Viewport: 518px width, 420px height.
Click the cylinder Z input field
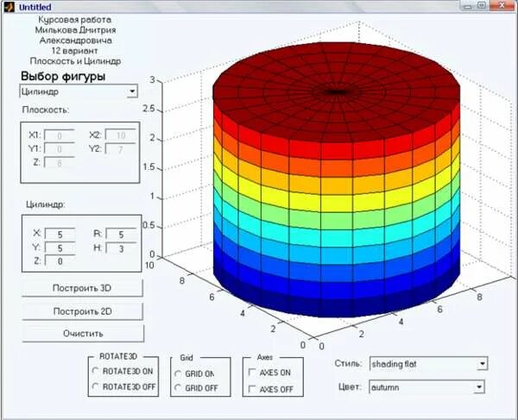[x=60, y=260]
